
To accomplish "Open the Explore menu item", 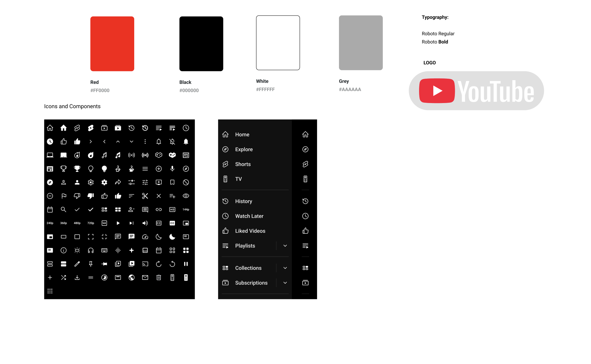I will tap(244, 149).
